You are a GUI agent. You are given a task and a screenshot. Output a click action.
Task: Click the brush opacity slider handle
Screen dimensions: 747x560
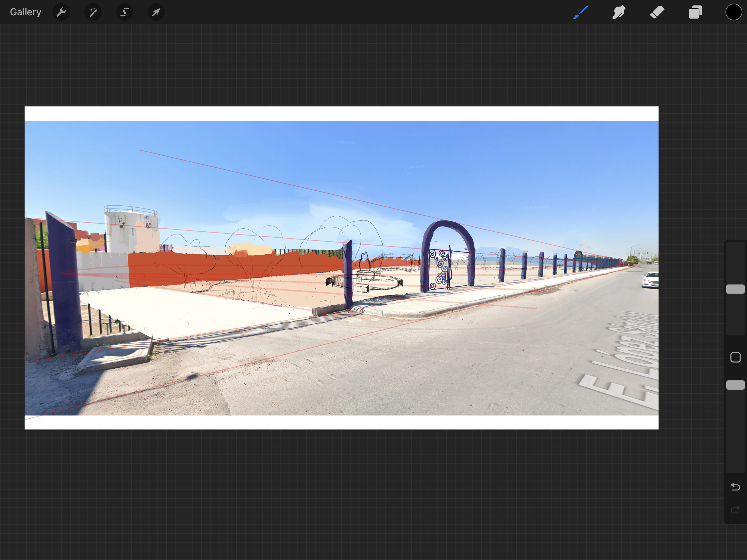pyautogui.click(x=735, y=385)
